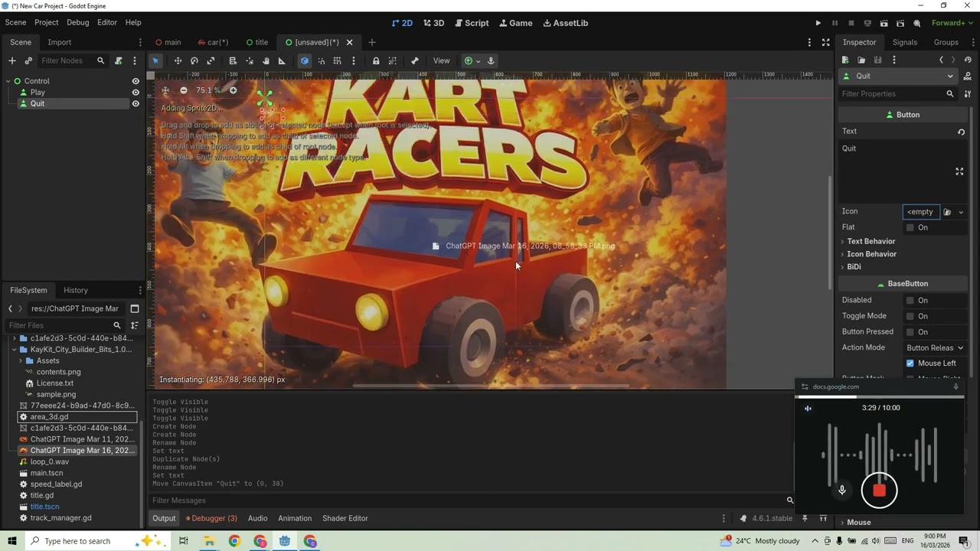Expand the Assets folder
980x551 pixels.
pos(21,361)
